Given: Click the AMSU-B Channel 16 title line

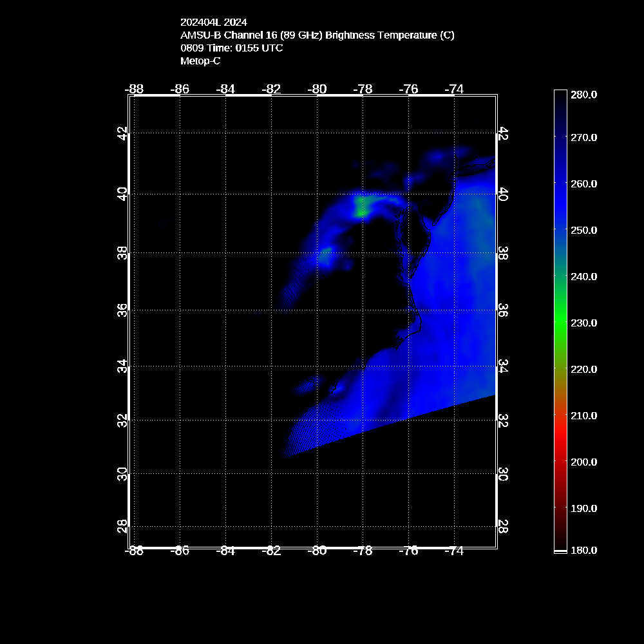Looking at the screenshot, I should click(x=317, y=35).
